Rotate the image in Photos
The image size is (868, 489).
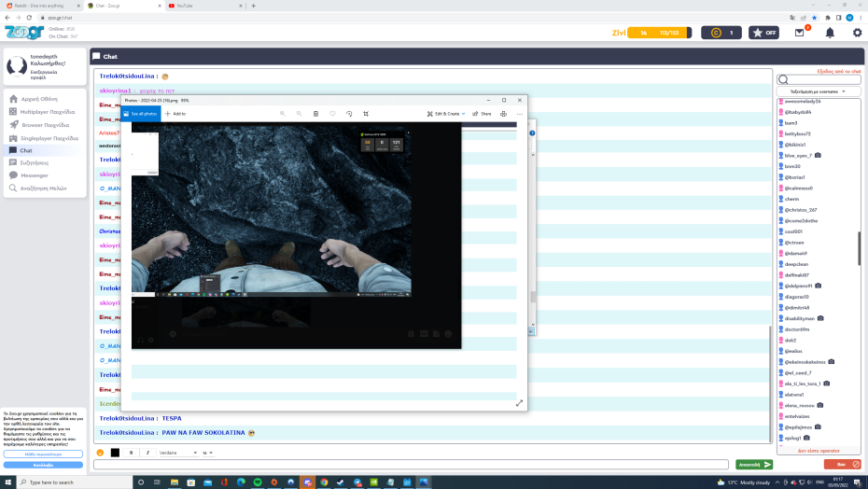pyautogui.click(x=349, y=114)
